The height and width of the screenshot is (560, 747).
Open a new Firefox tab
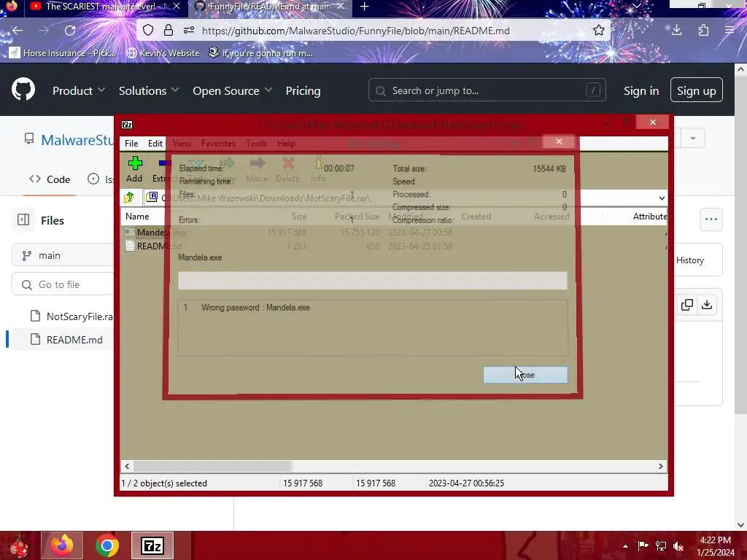365,7
